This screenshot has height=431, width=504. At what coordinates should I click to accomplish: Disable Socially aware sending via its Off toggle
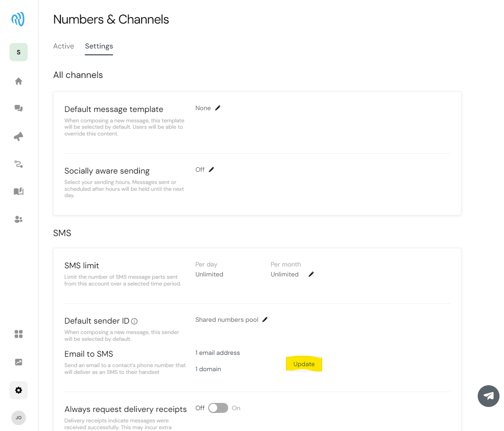point(211,169)
